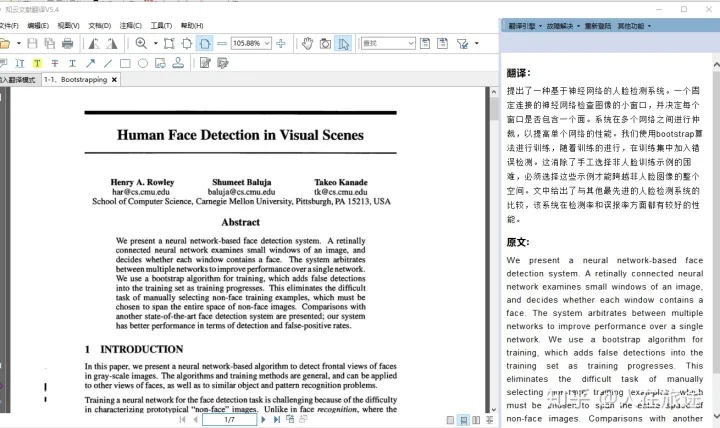The width and height of the screenshot is (720, 428).
Task: Select the stamp tool
Action: (x=178, y=63)
